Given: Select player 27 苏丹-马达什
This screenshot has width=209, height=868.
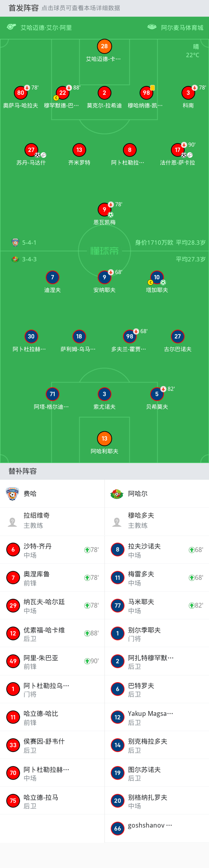Looking at the screenshot, I should pos(31,150).
